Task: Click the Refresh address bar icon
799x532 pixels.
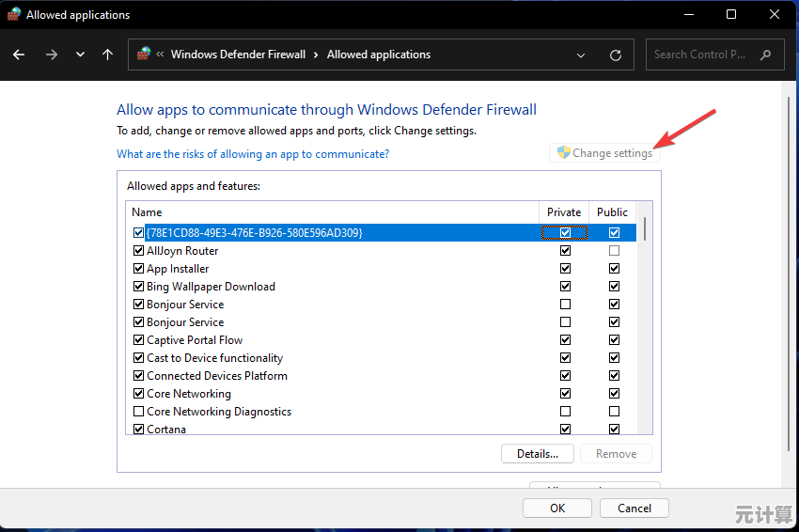Action: pyautogui.click(x=616, y=55)
